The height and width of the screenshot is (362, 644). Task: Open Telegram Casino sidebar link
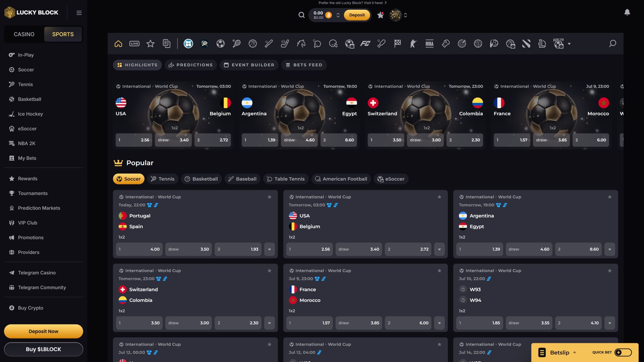37,273
